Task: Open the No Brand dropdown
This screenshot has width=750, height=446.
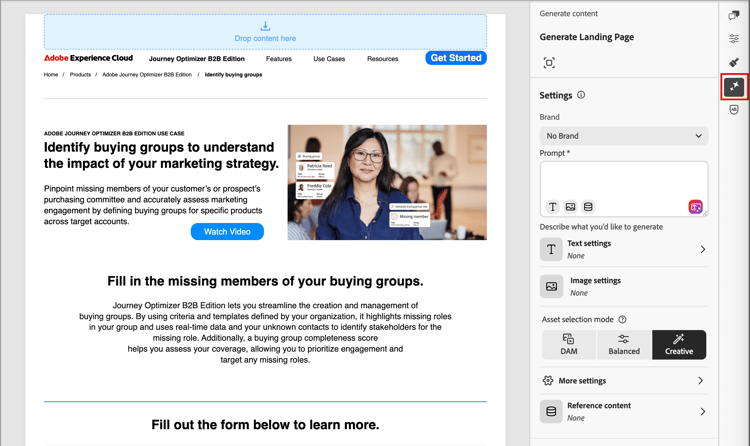Action: [x=624, y=136]
